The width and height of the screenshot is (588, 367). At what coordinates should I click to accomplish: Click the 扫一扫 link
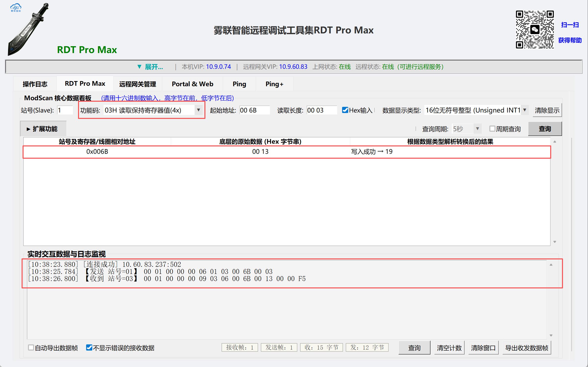(570, 25)
